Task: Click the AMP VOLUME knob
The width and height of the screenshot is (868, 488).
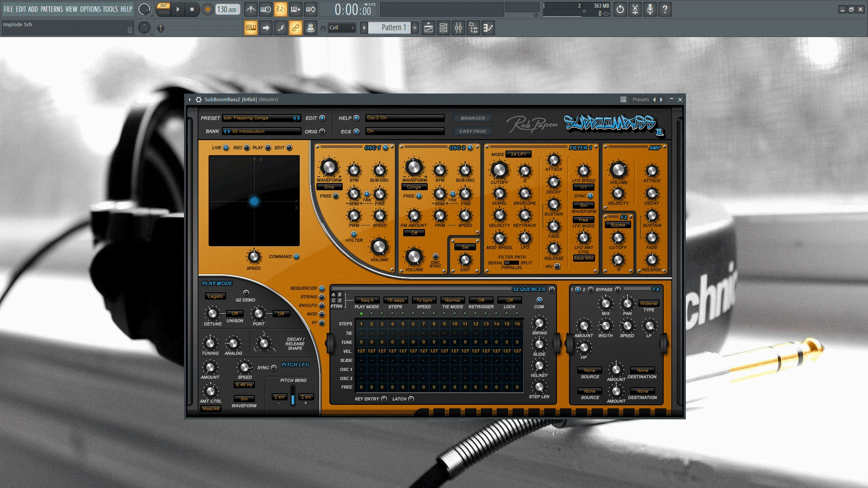Action: coord(618,170)
